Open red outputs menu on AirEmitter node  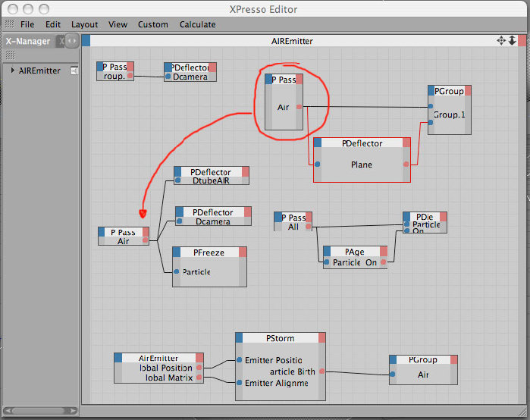pyautogui.click(x=199, y=358)
